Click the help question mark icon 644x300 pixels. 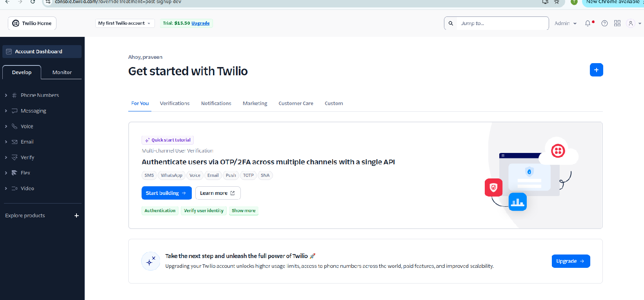click(604, 24)
